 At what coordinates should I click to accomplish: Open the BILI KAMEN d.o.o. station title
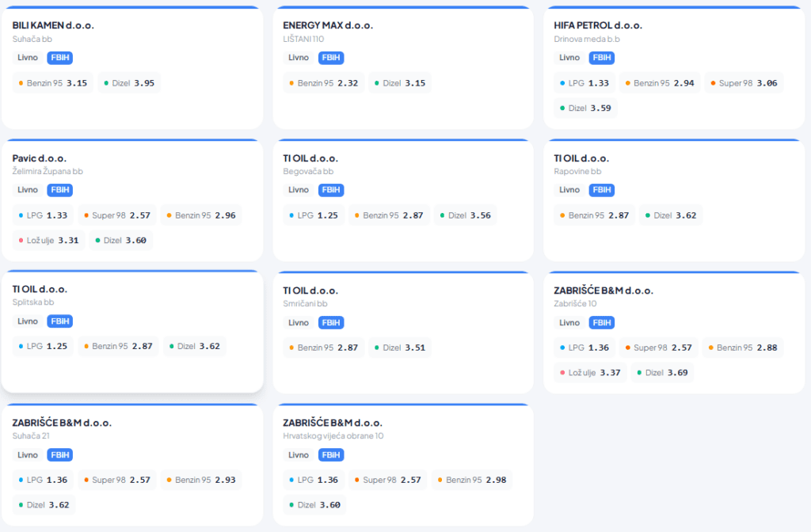tap(53, 25)
